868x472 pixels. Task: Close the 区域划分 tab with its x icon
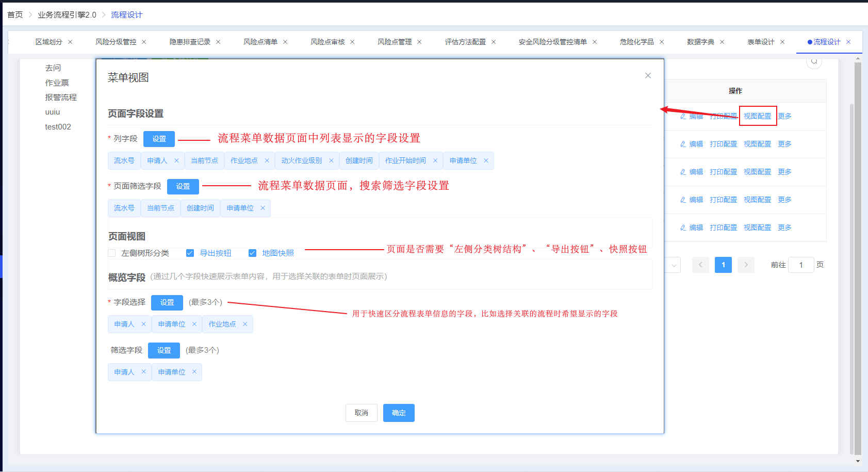point(70,42)
